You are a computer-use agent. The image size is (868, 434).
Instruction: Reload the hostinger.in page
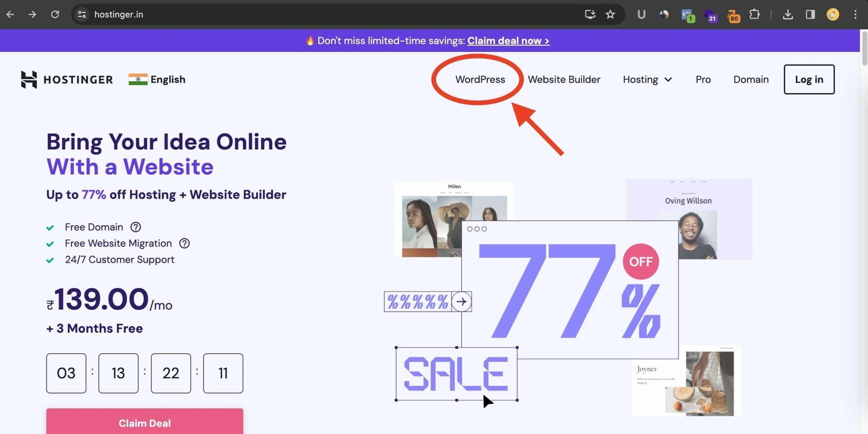click(55, 15)
